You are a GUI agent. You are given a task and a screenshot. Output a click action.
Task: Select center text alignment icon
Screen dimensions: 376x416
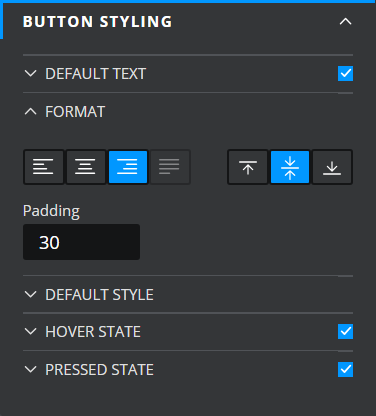86,167
